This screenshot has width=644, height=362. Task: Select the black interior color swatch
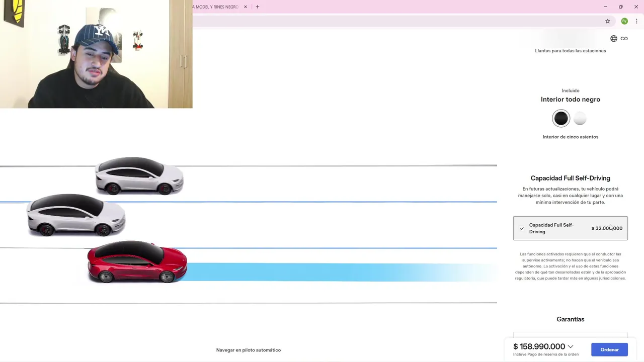(561, 119)
